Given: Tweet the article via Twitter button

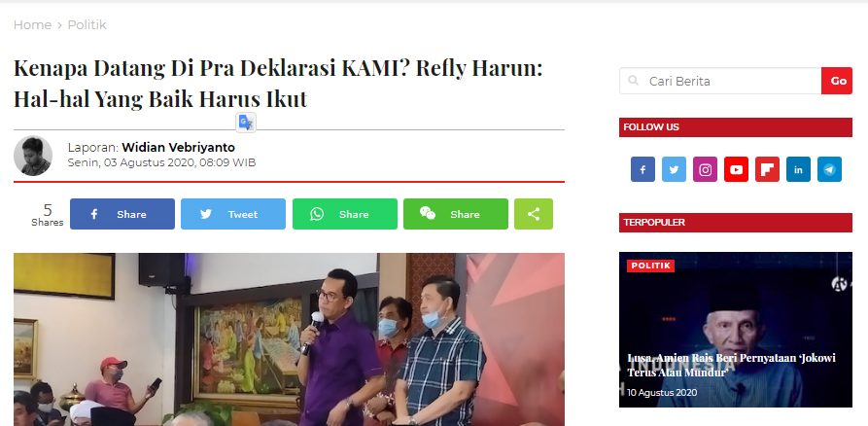Looking at the screenshot, I should [x=233, y=214].
